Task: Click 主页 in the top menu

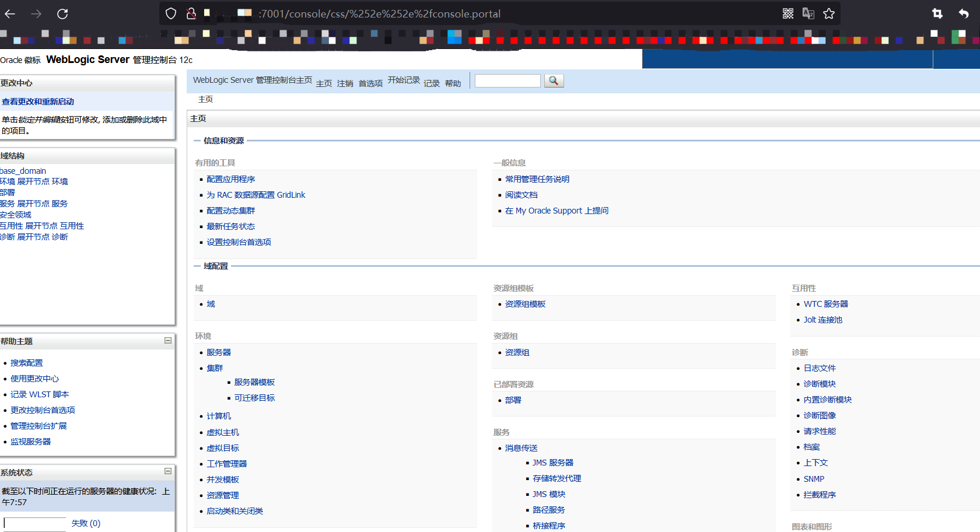Action: click(x=324, y=83)
